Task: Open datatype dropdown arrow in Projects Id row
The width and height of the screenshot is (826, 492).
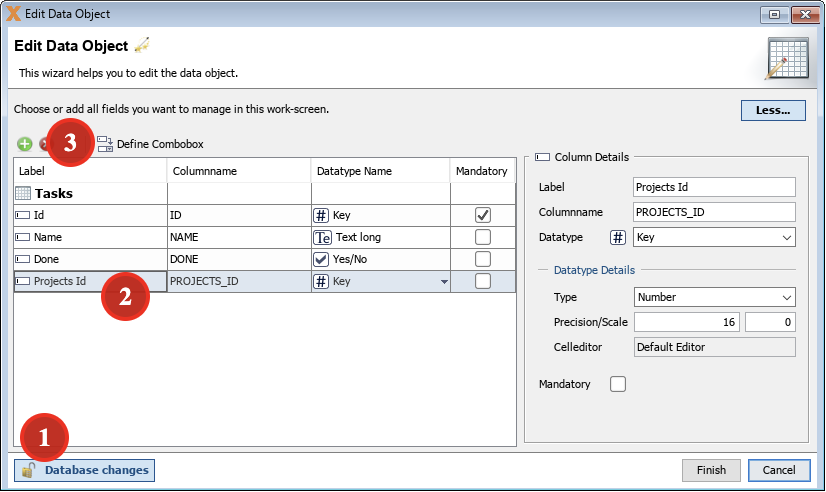Action: (444, 282)
